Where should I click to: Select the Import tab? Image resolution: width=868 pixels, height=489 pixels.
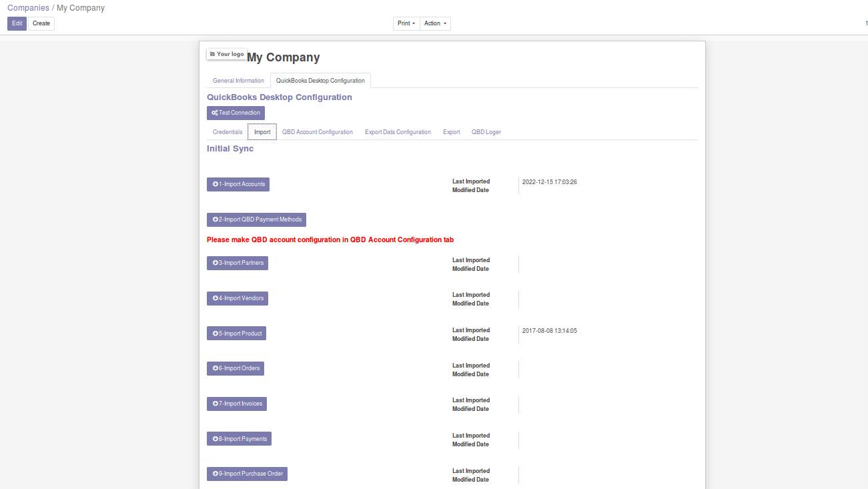(x=262, y=132)
